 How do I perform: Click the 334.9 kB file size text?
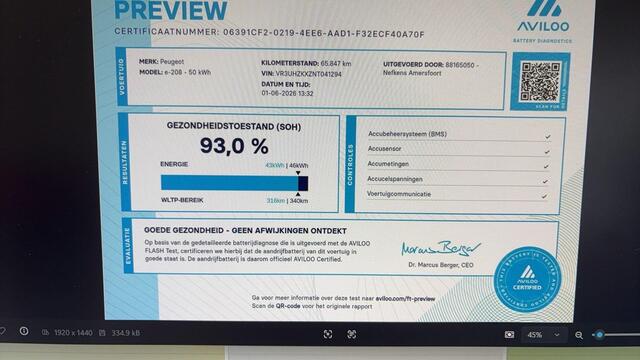pos(126,333)
